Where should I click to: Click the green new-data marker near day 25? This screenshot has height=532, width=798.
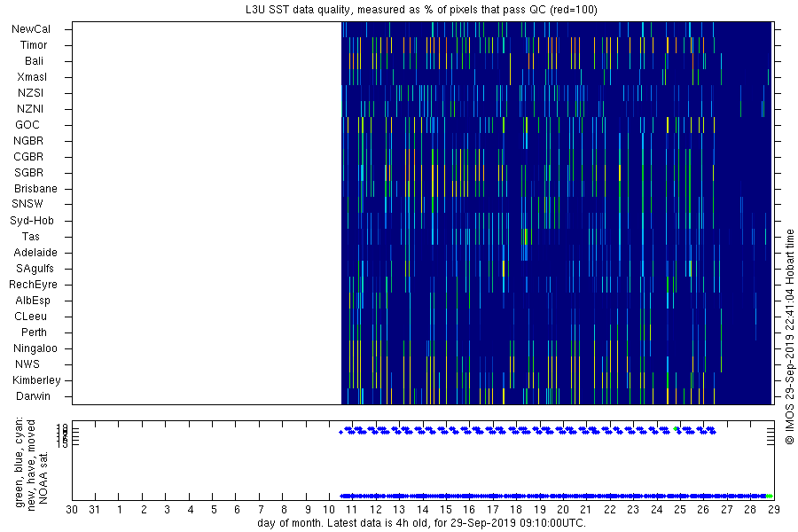tap(676, 428)
